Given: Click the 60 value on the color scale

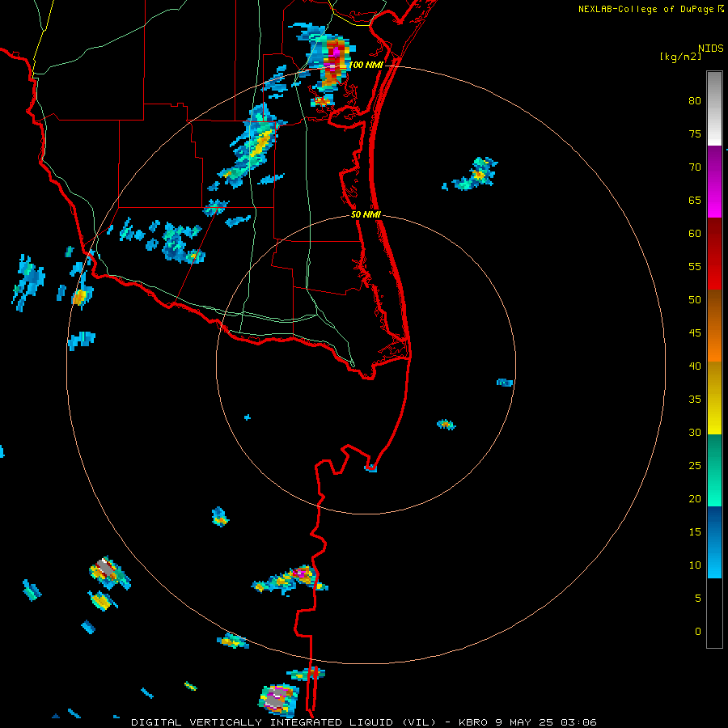Looking at the screenshot, I should tap(695, 234).
